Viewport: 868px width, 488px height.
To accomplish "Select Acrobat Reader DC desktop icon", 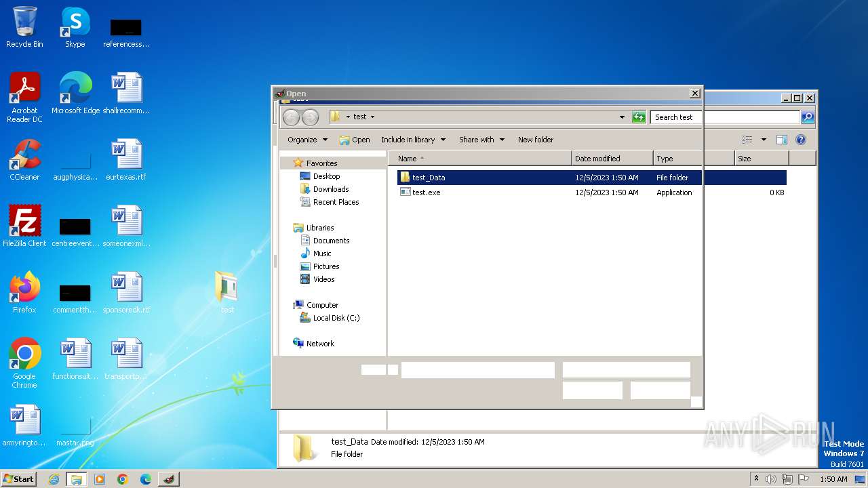I will (x=24, y=98).
